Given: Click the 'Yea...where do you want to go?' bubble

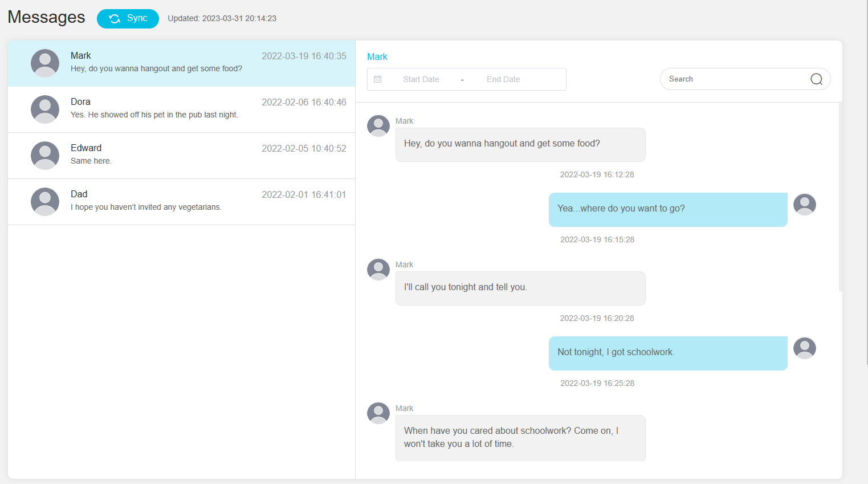Looking at the screenshot, I should (x=667, y=209).
